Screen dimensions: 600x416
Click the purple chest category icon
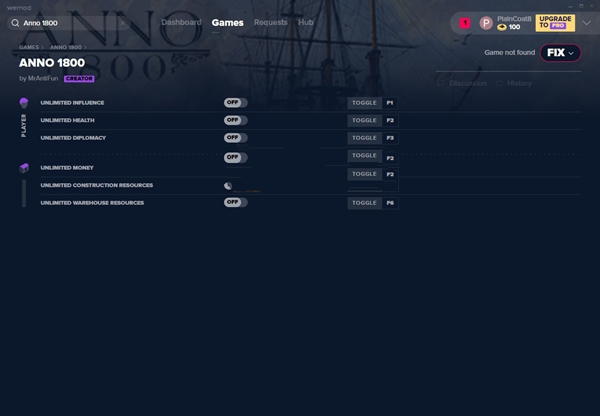tap(24, 168)
